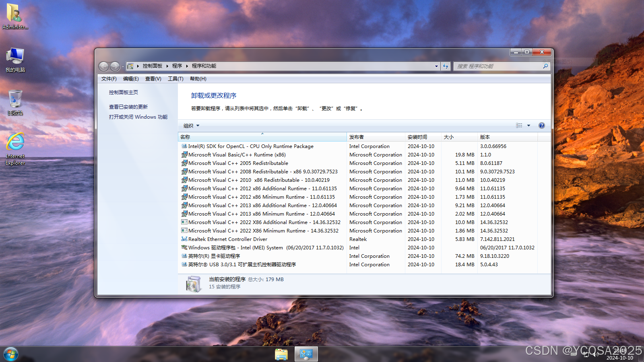Click the Realtek publisher cell
This screenshot has width=644, height=362.
coord(358,239)
